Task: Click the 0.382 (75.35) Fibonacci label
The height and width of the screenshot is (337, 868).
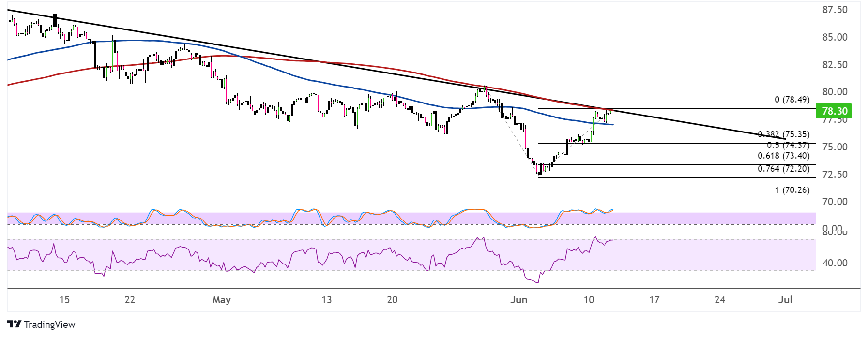Action: tap(783, 134)
